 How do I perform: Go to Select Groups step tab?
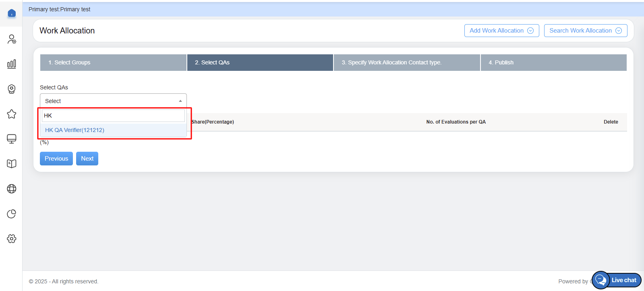113,62
